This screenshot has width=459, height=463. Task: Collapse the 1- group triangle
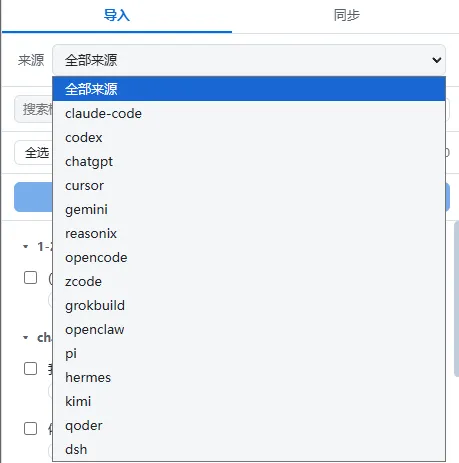pos(26,247)
